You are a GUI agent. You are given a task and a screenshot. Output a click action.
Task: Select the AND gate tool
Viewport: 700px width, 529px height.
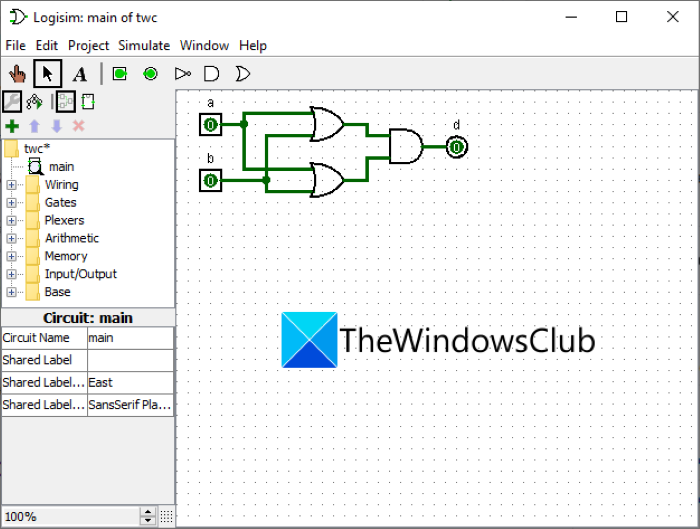(211, 74)
